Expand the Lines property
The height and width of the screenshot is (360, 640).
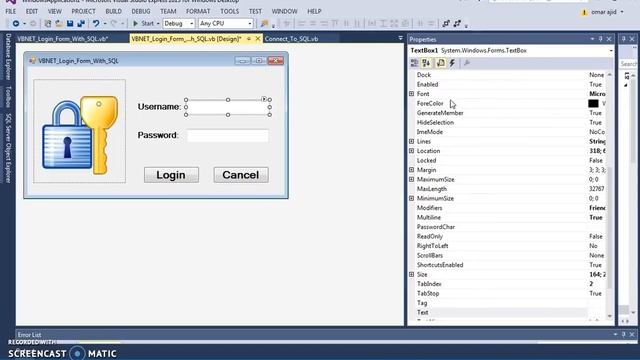pyautogui.click(x=411, y=141)
